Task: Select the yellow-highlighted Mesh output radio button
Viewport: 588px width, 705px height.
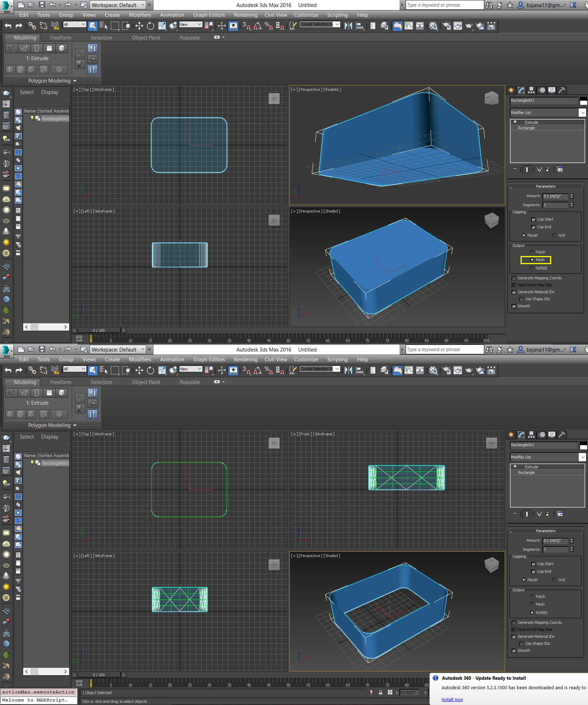Action: (x=532, y=260)
